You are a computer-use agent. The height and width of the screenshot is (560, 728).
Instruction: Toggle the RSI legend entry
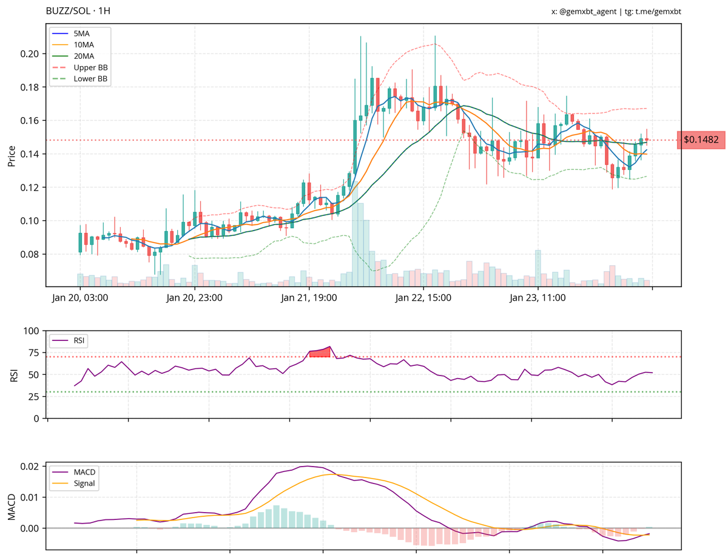click(79, 340)
